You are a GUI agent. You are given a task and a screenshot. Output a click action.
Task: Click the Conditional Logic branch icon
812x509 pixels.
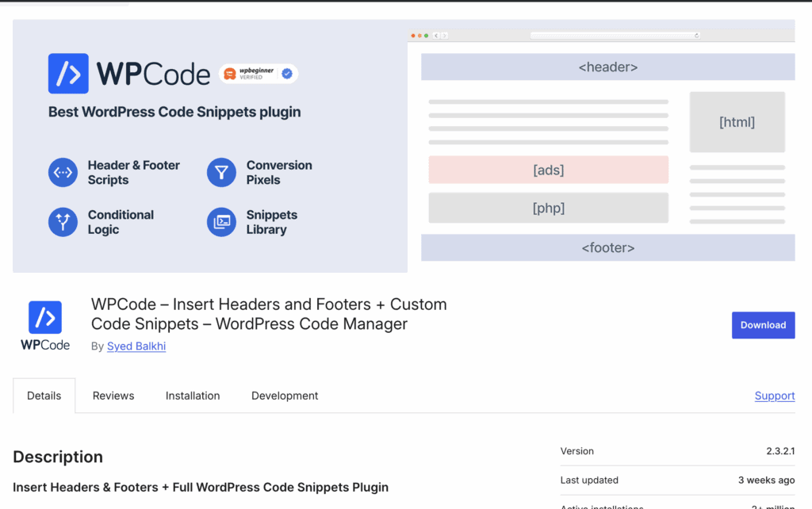point(63,222)
